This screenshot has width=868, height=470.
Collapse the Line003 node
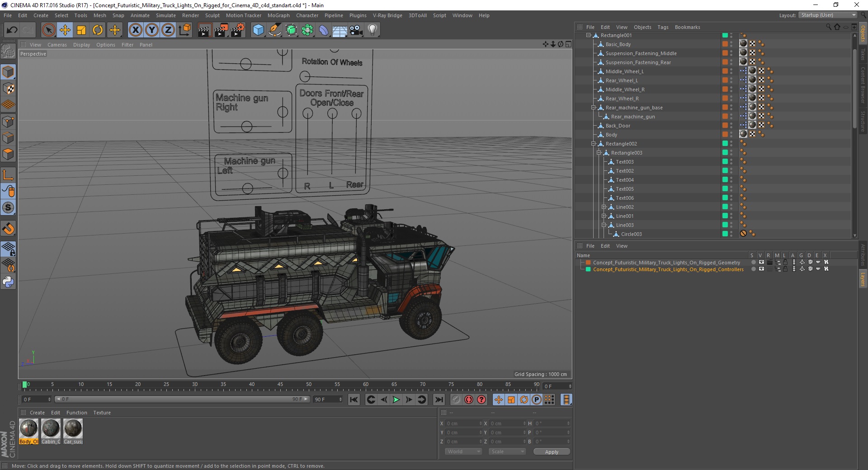point(604,225)
